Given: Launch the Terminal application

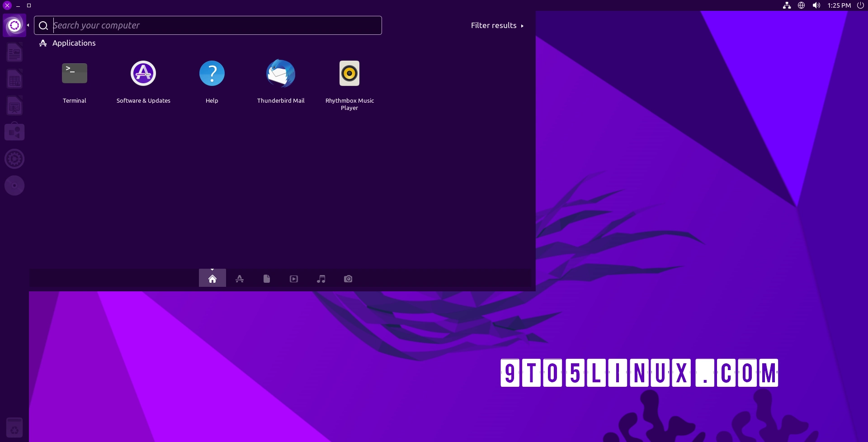Looking at the screenshot, I should [x=74, y=81].
